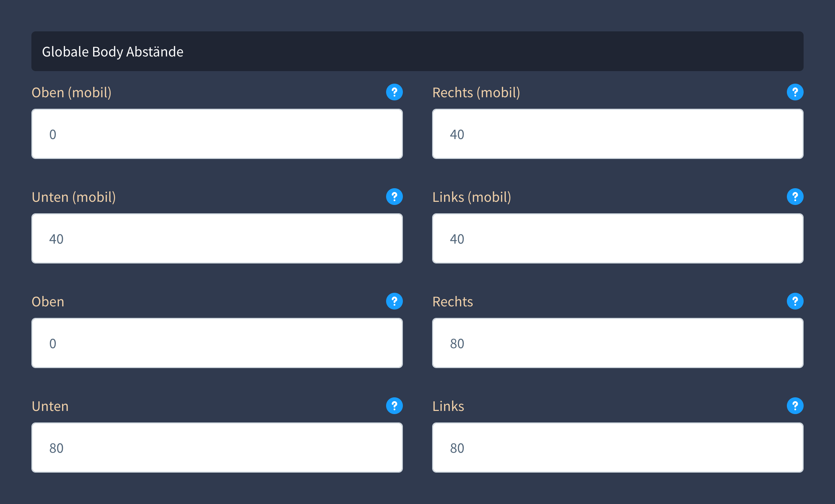
Task: Focus the Links (mobil) text field
Action: point(618,239)
